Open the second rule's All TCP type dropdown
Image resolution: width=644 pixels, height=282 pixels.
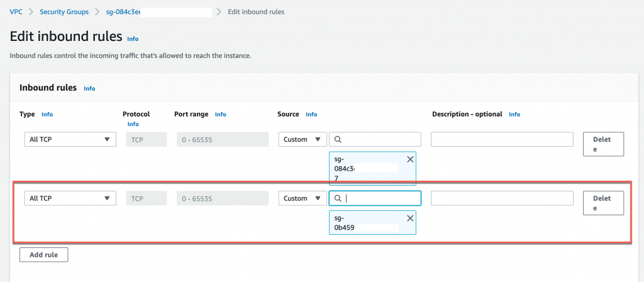pyautogui.click(x=70, y=198)
